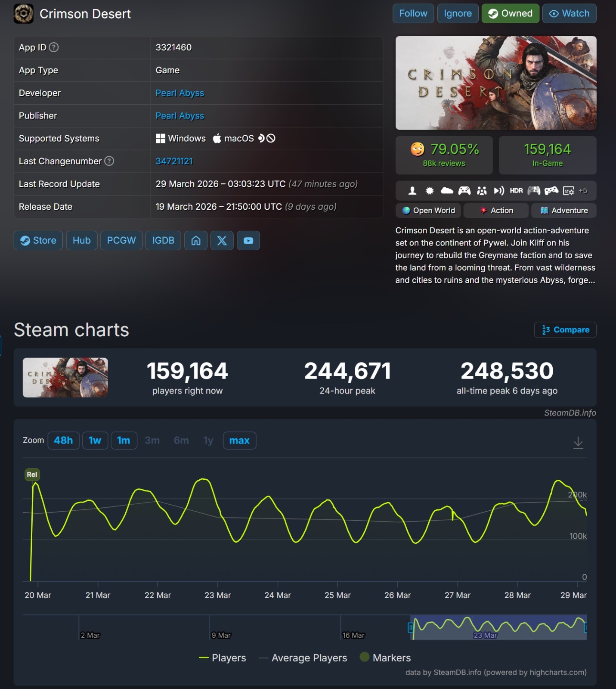Open the homepage house icon link
616x689 pixels.
point(196,240)
